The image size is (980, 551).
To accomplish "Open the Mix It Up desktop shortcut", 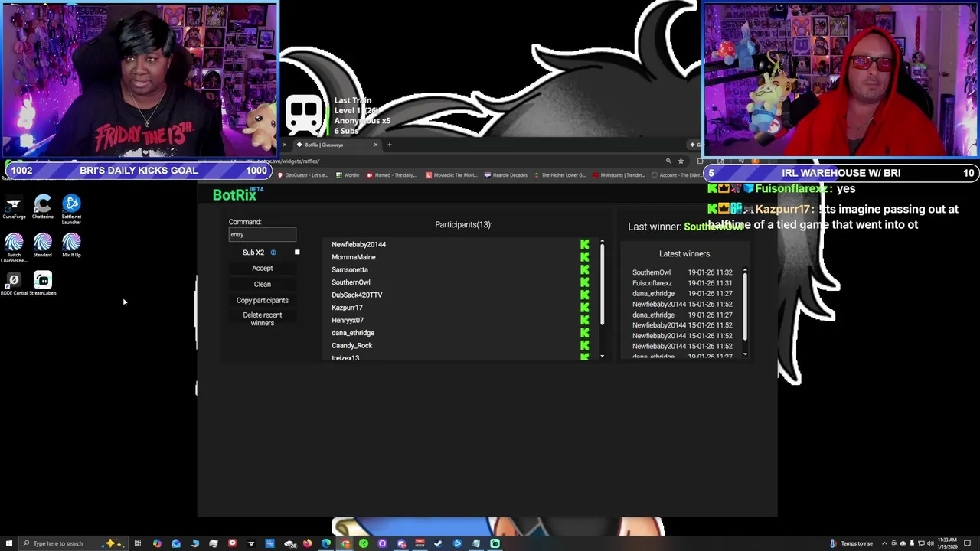I will click(x=71, y=246).
